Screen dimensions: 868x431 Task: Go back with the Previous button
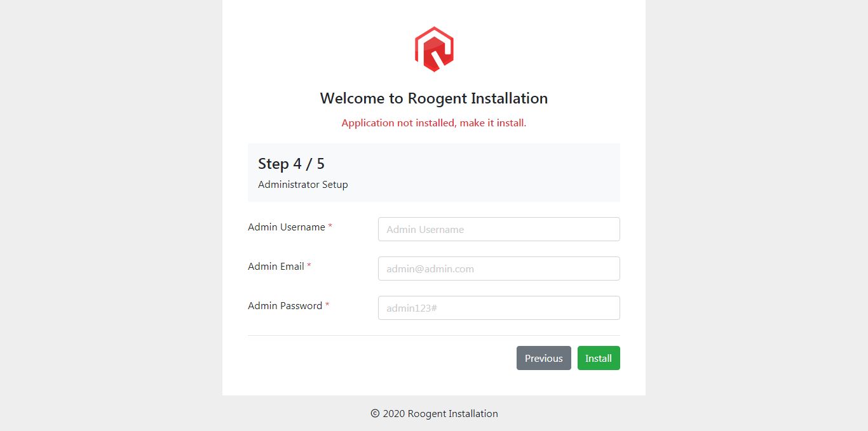tap(544, 358)
